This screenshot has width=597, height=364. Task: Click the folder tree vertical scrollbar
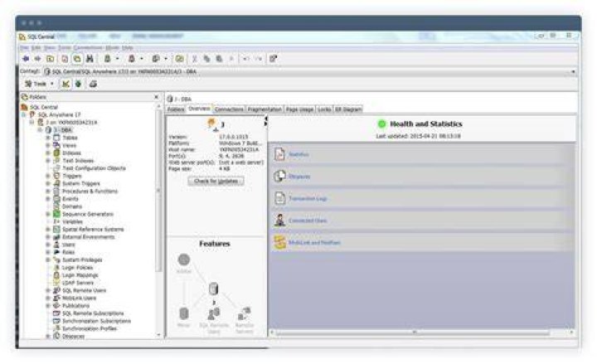point(158,191)
